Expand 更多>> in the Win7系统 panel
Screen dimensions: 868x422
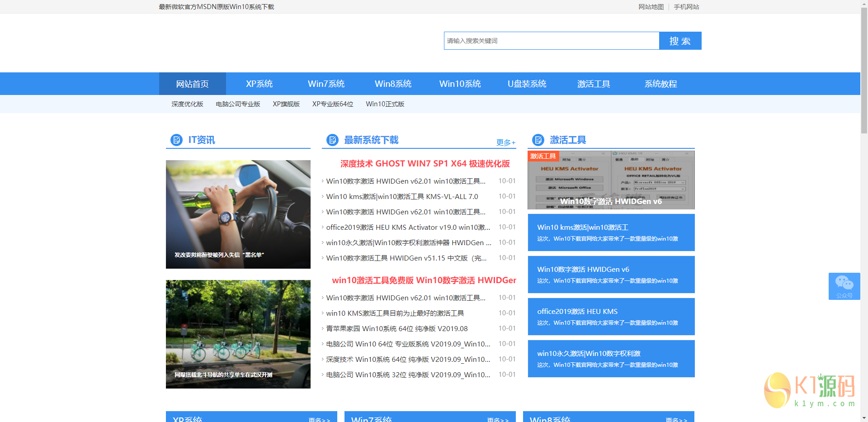click(498, 419)
